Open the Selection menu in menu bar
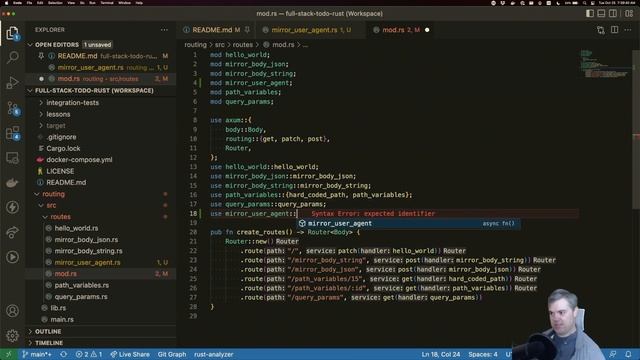Image resolution: width=640 pixels, height=360 pixels. pos(55,3)
